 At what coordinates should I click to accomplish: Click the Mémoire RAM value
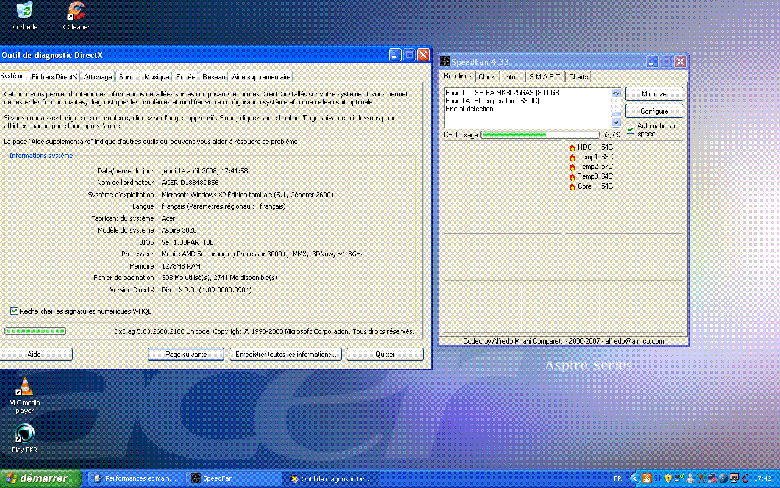181,266
